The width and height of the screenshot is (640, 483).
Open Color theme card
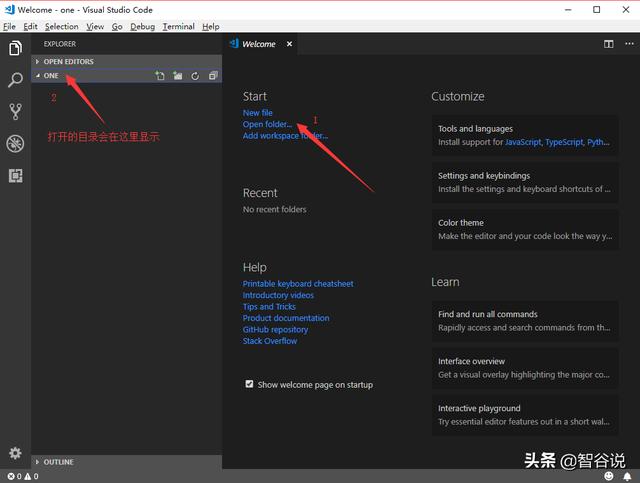click(x=525, y=229)
